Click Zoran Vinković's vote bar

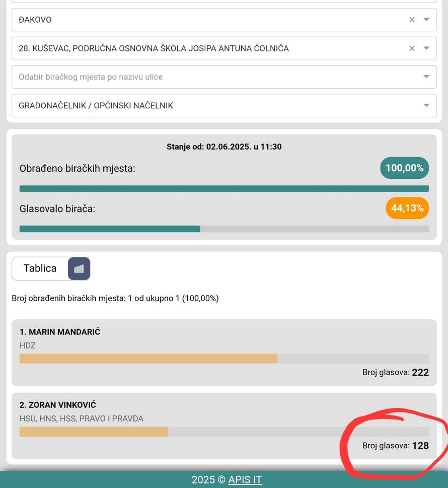pos(93,432)
